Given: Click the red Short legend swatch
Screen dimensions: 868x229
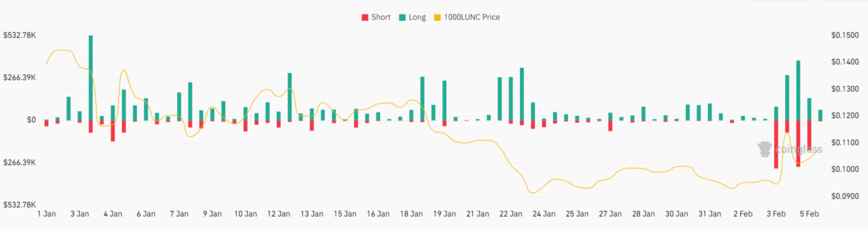Looking at the screenshot, I should tap(364, 17).
